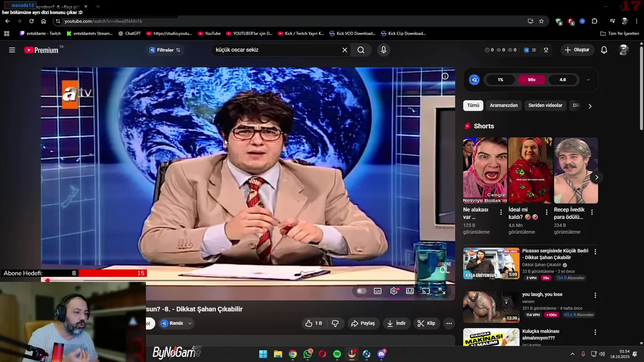Open Discord from the taskbar

coord(381,354)
